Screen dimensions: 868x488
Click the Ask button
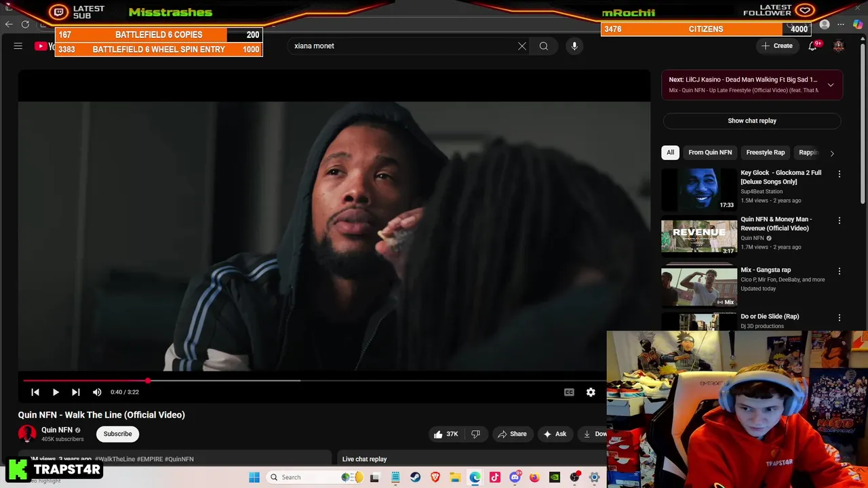pos(555,434)
